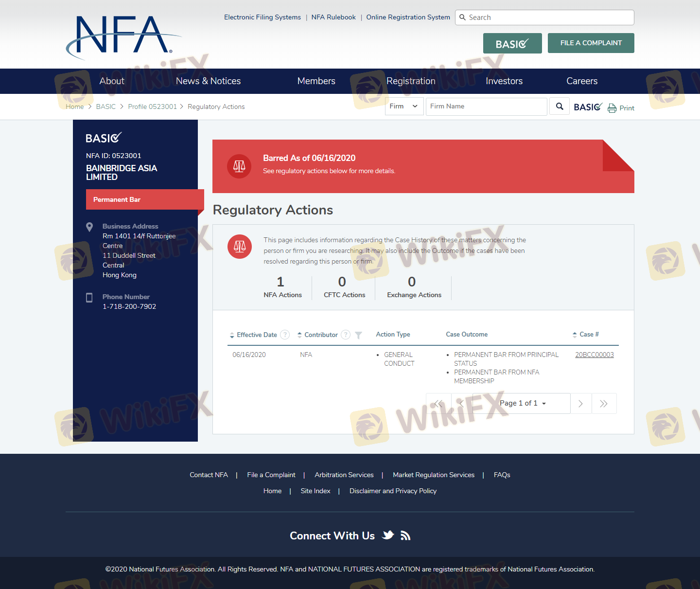Image resolution: width=700 pixels, height=589 pixels.
Task: Click the Firm Name input field
Action: [x=486, y=107]
